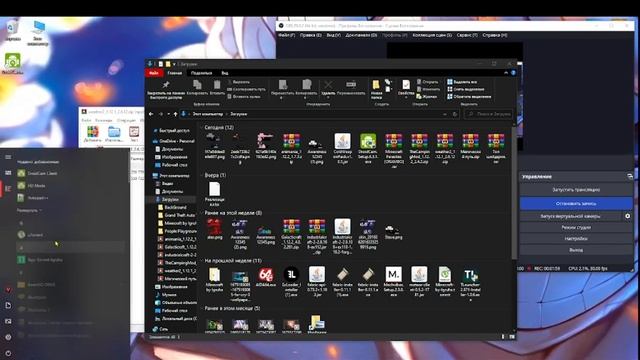Click the Move to icon in ribbon

[282, 84]
